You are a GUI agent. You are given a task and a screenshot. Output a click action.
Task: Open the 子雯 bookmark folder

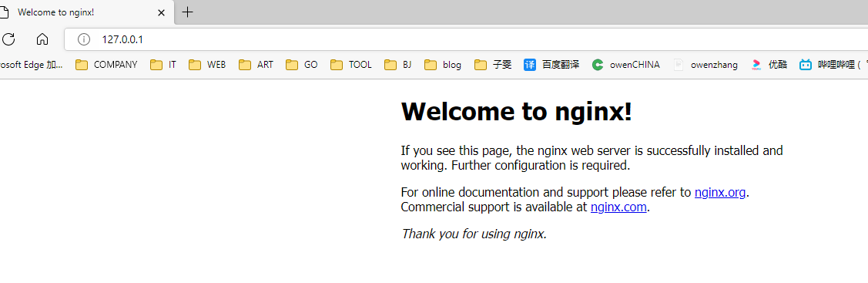tap(493, 65)
